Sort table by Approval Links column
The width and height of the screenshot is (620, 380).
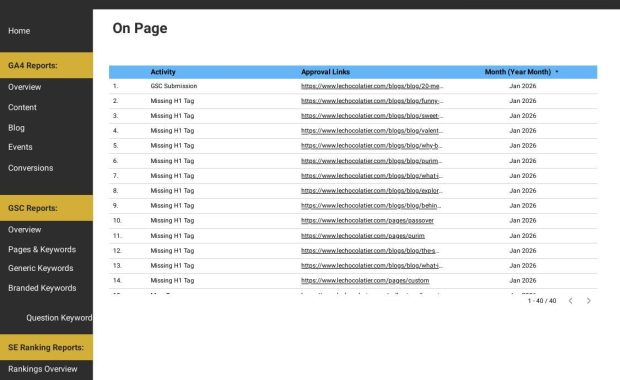click(325, 72)
